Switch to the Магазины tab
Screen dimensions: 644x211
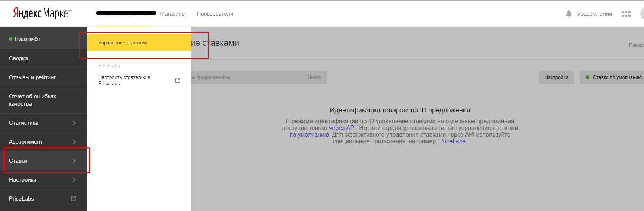(173, 14)
